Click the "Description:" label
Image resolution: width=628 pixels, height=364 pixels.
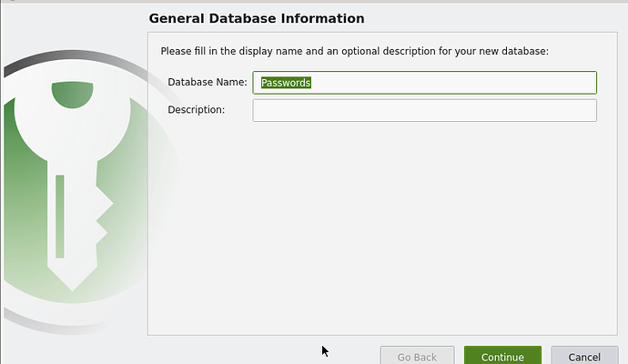click(x=196, y=110)
